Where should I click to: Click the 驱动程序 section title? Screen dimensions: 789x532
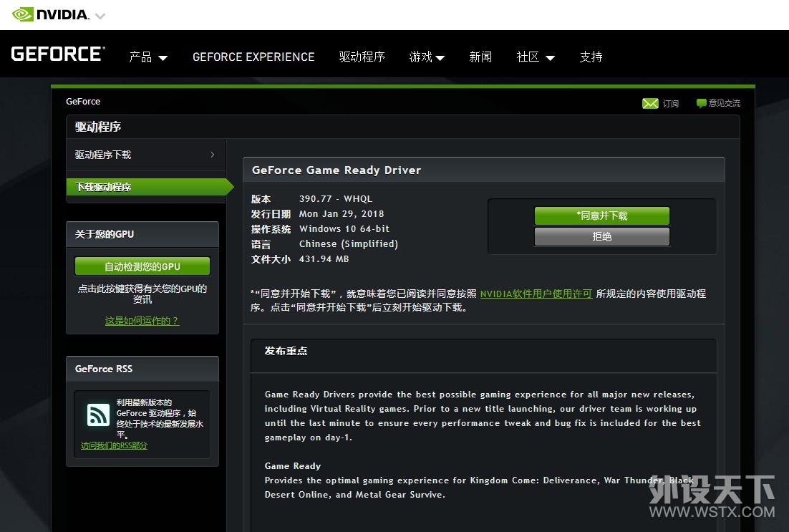tap(98, 127)
